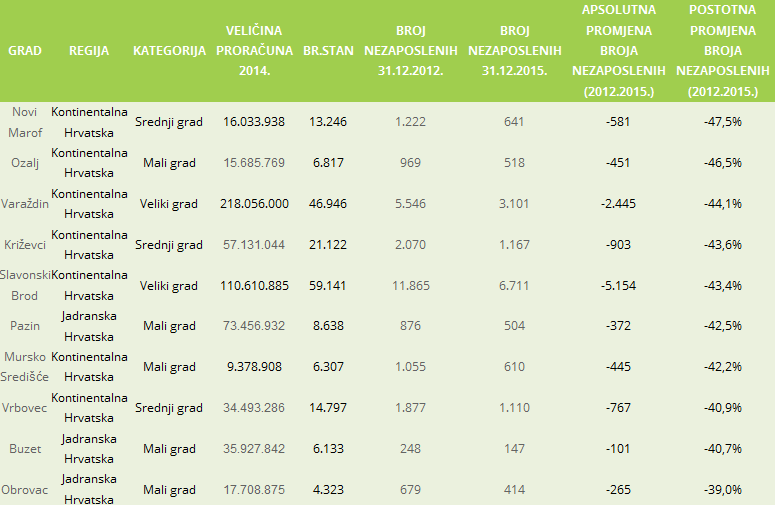Select the Slavonski Brod city name
This screenshot has width=775, height=505.
(x=24, y=285)
